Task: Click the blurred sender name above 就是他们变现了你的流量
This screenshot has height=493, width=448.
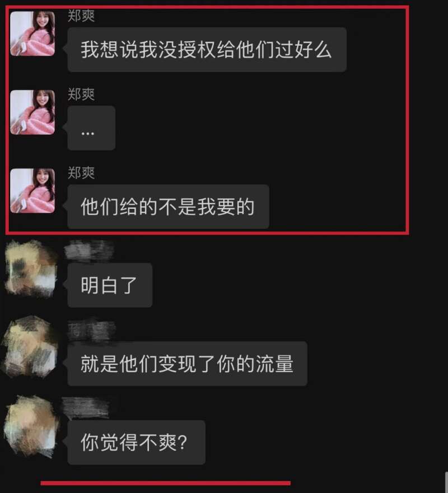Action: [x=91, y=331]
